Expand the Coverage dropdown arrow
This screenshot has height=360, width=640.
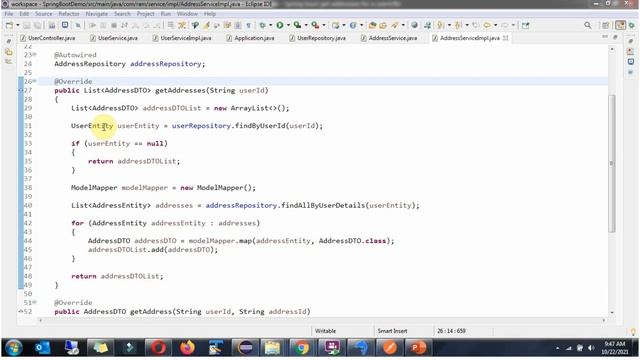(306, 25)
